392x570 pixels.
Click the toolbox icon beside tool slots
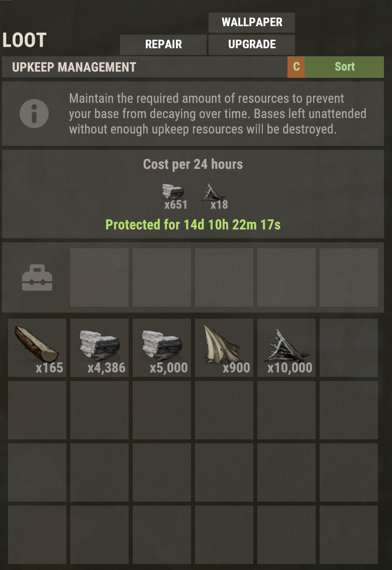(x=37, y=278)
